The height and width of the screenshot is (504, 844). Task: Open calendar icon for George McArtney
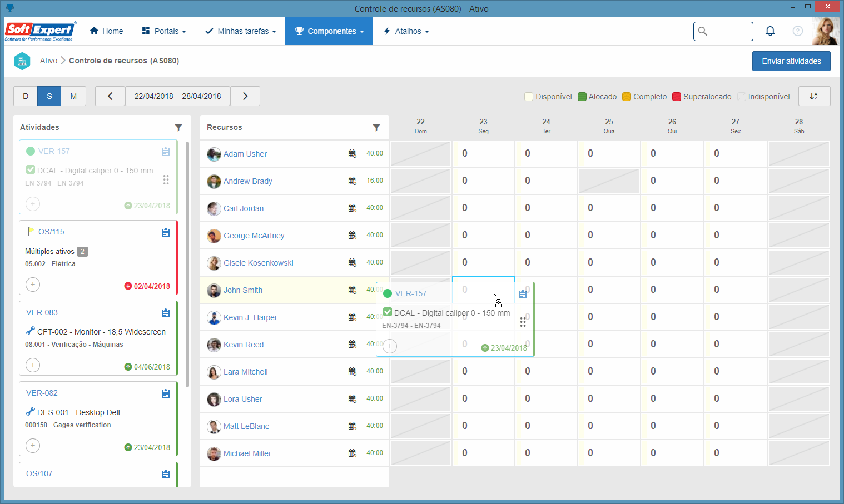(x=353, y=236)
